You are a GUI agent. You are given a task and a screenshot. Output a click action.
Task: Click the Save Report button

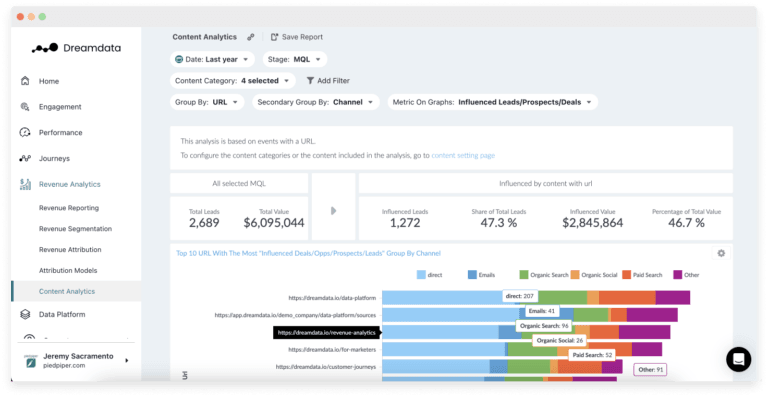click(x=296, y=37)
